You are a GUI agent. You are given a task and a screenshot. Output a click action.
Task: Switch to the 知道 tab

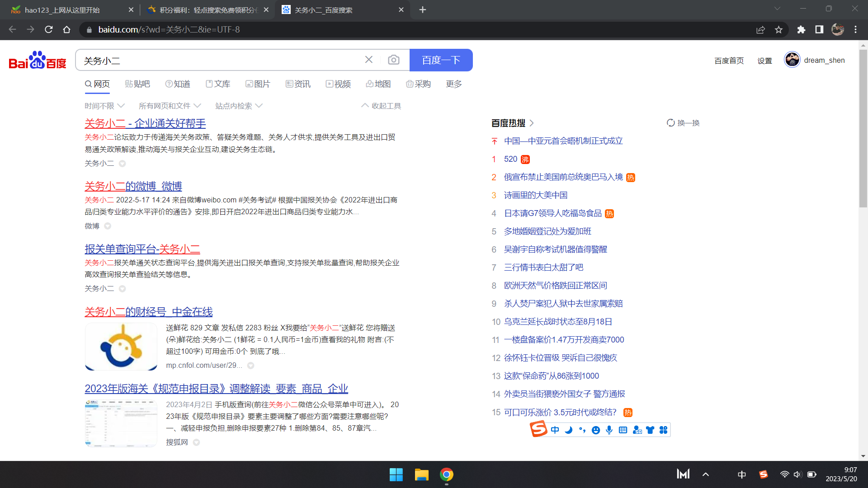coord(178,84)
